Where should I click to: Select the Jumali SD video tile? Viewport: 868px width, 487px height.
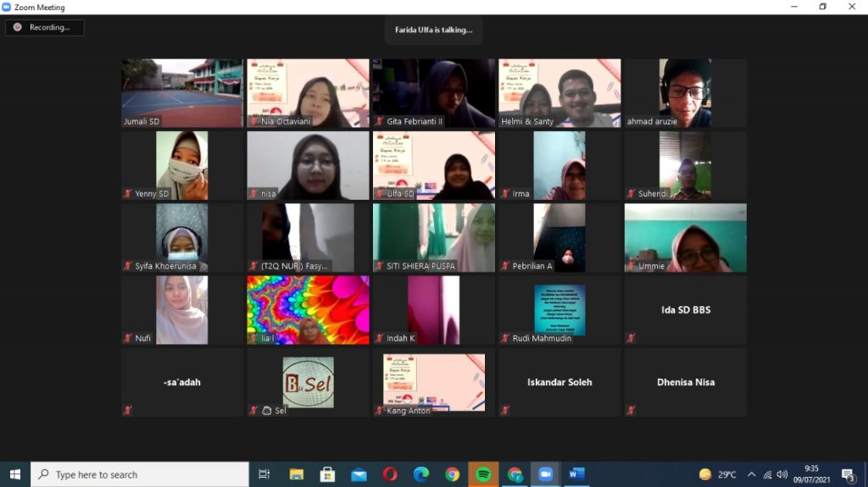click(181, 93)
